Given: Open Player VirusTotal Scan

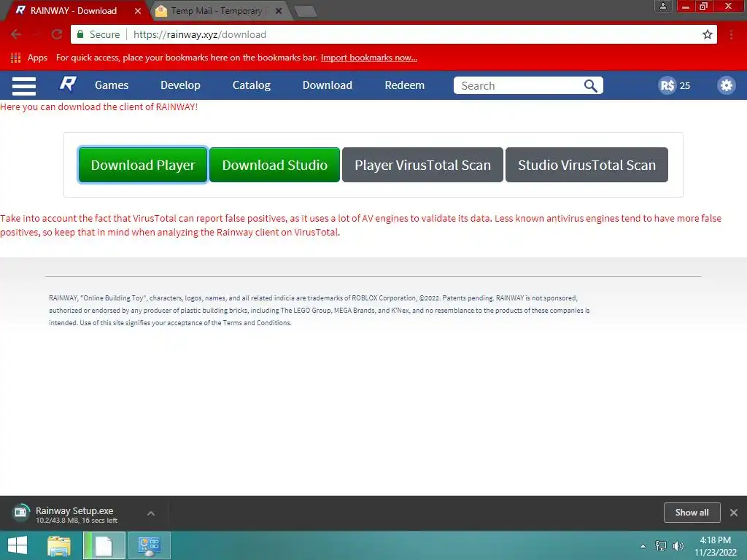Looking at the screenshot, I should click(422, 165).
